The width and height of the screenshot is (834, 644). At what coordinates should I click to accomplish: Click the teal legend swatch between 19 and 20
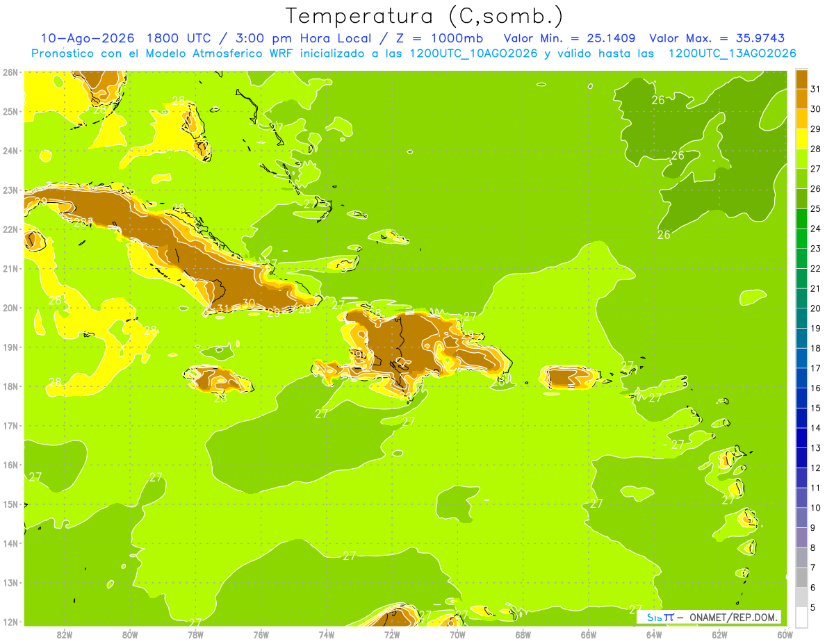pos(801,318)
